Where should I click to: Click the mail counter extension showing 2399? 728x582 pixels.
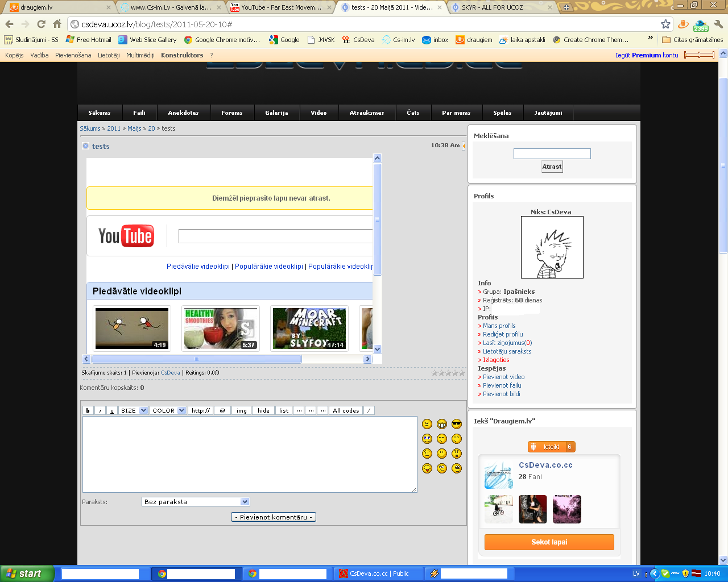pos(701,25)
